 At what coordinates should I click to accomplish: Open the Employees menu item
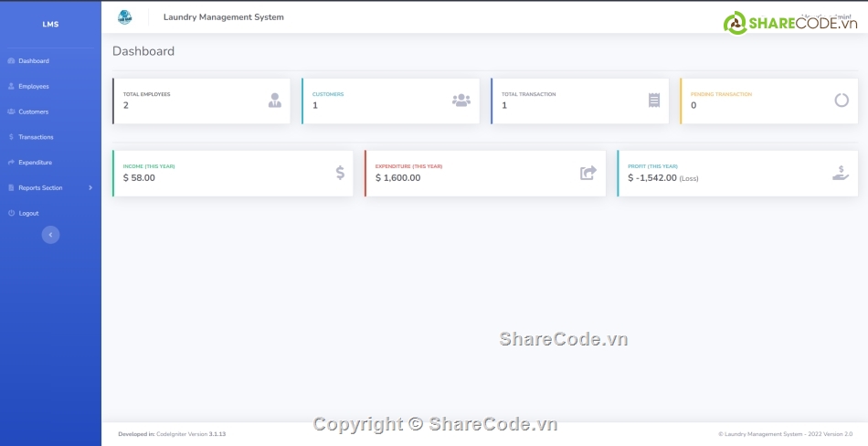pyautogui.click(x=50, y=87)
